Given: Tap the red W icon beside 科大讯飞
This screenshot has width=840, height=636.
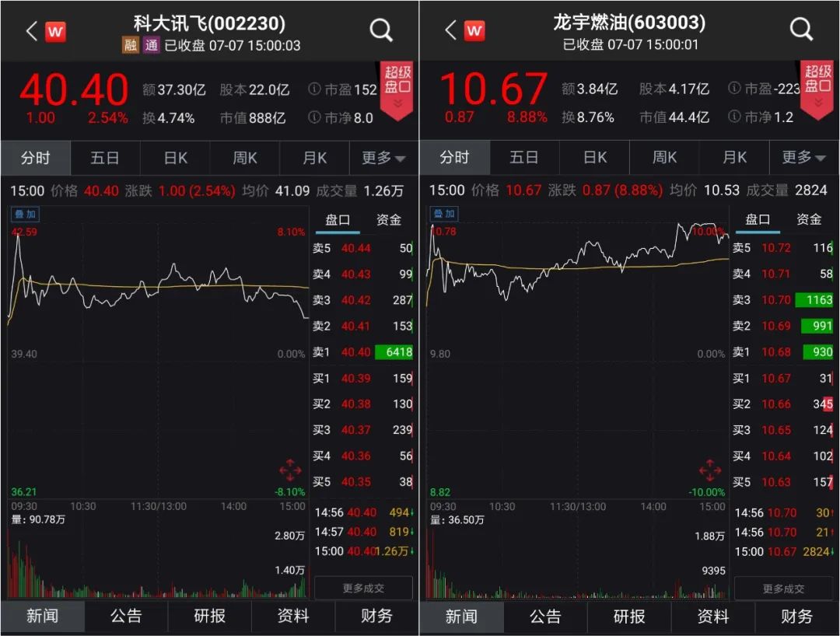Looking at the screenshot, I should pyautogui.click(x=55, y=32).
